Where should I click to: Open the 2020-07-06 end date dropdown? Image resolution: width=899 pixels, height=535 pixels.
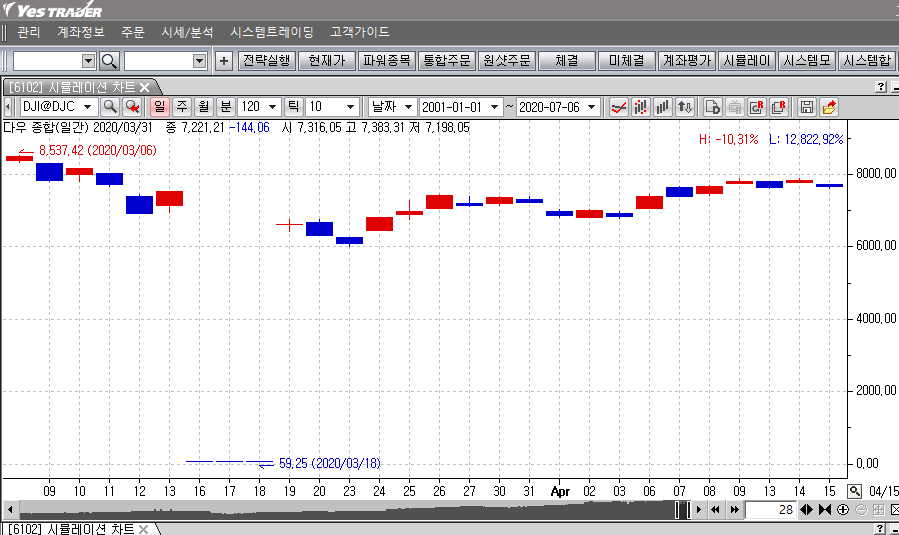tap(591, 106)
